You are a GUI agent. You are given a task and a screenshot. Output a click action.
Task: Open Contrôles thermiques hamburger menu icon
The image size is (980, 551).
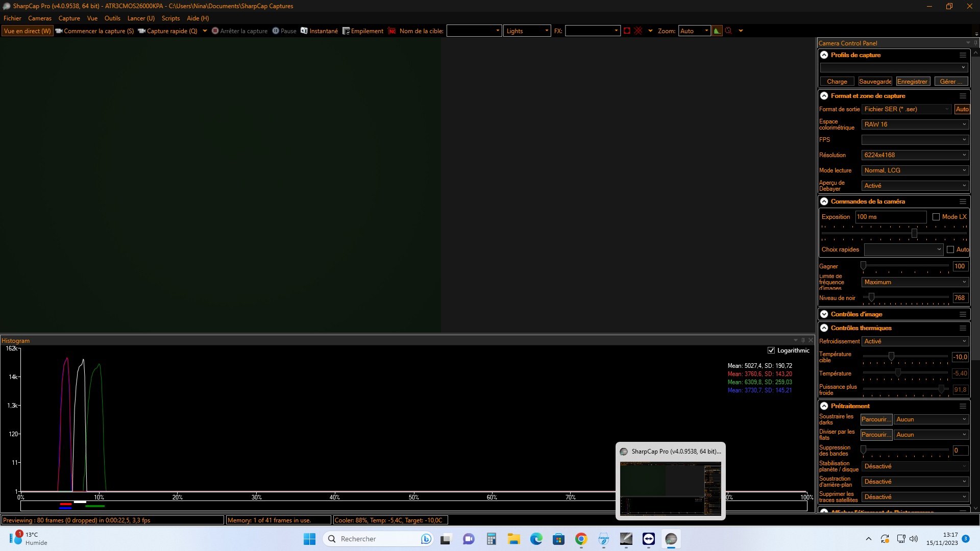pyautogui.click(x=963, y=328)
